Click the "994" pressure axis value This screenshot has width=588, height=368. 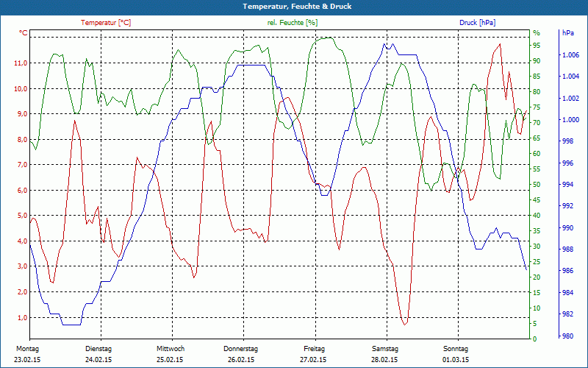point(567,185)
